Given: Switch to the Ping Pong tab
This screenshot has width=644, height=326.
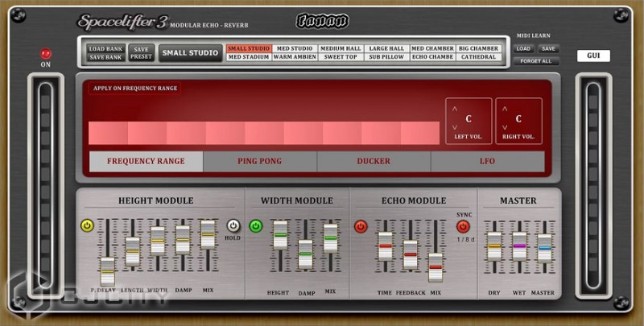Looking at the screenshot, I should [x=260, y=161].
